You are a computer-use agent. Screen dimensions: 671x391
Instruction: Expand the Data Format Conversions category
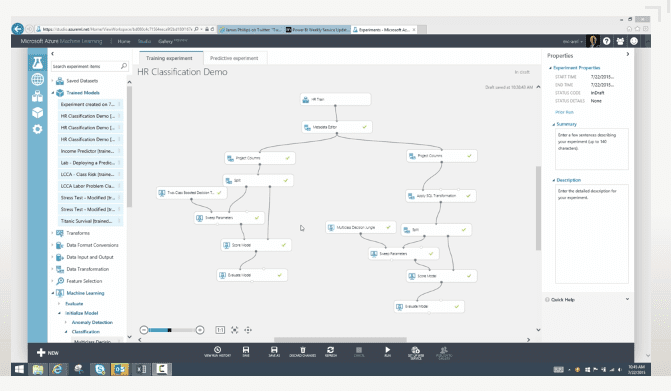coord(53,245)
